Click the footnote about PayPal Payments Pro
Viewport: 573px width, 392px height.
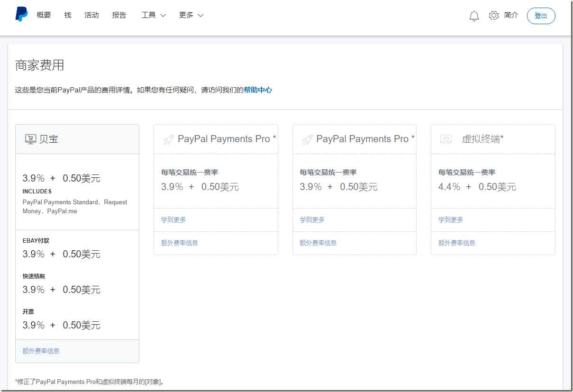[90, 382]
